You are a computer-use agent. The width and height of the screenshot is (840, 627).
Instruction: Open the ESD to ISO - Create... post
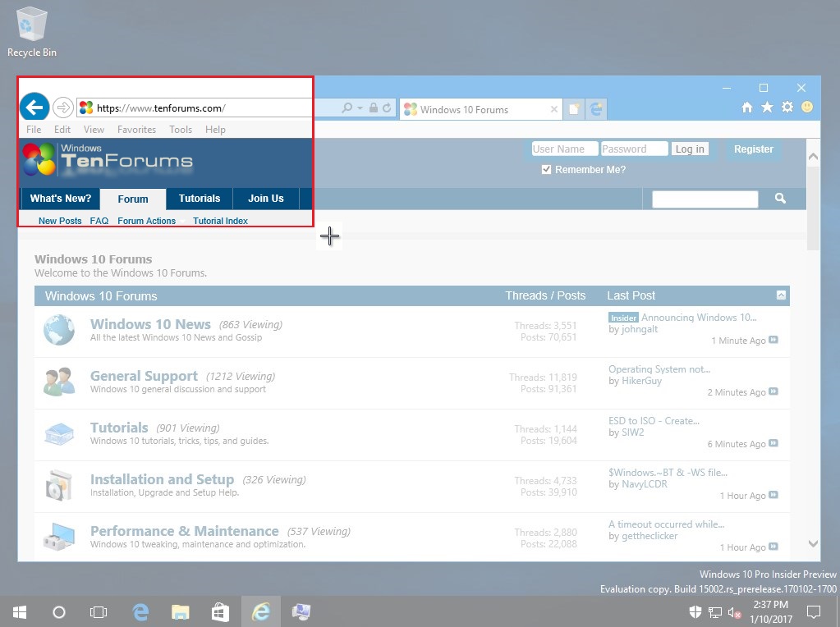click(x=654, y=421)
